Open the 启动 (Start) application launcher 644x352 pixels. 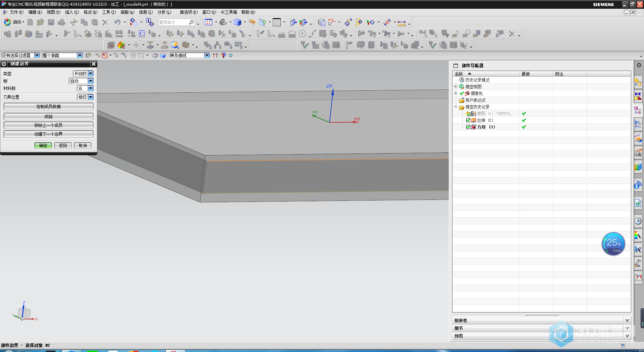[x=13, y=22]
